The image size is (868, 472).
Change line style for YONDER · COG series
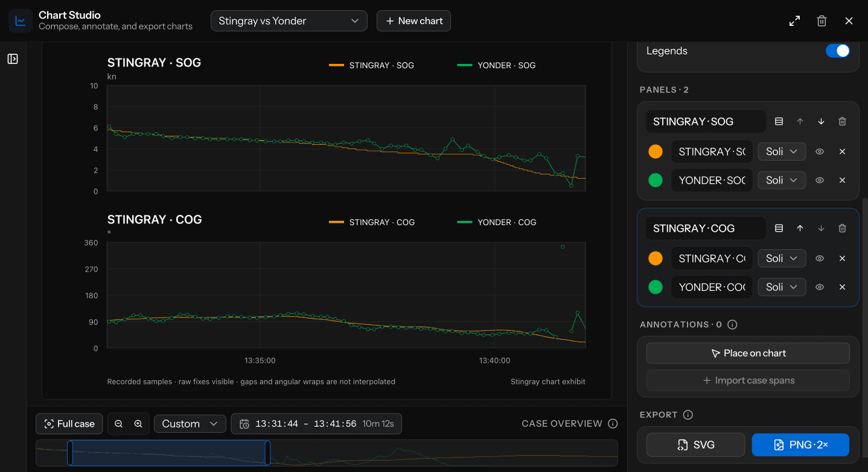pos(782,287)
